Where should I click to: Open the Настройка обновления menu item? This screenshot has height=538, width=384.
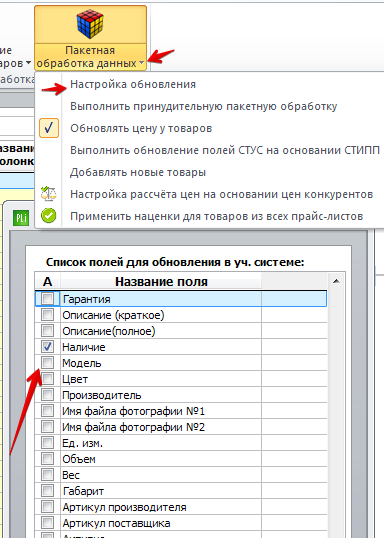point(133,84)
